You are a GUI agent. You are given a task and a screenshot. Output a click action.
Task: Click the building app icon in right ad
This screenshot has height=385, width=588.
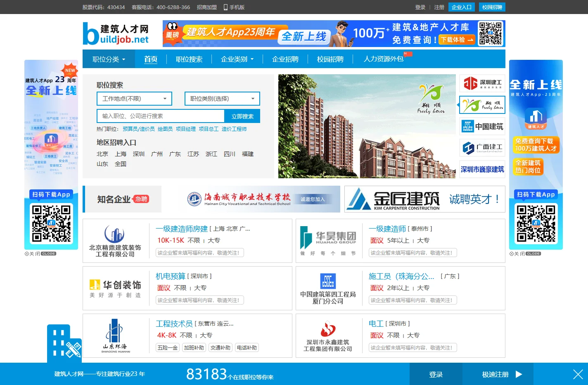click(x=536, y=118)
